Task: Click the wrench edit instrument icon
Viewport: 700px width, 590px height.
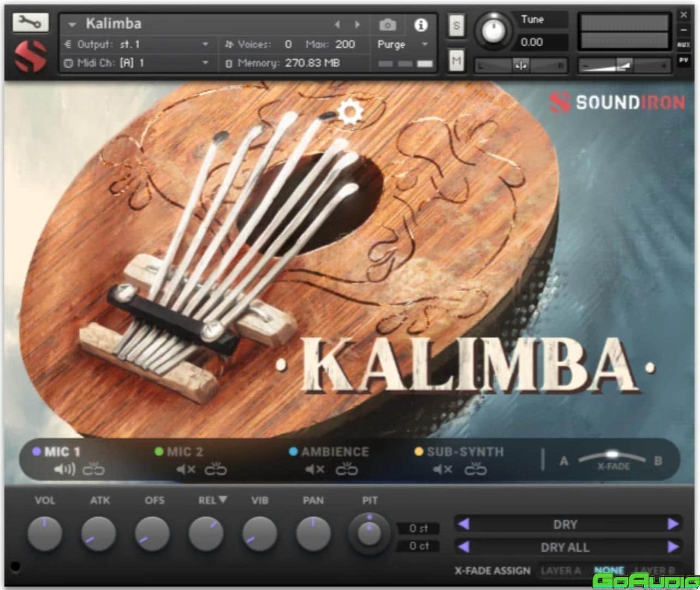Action: [x=29, y=22]
